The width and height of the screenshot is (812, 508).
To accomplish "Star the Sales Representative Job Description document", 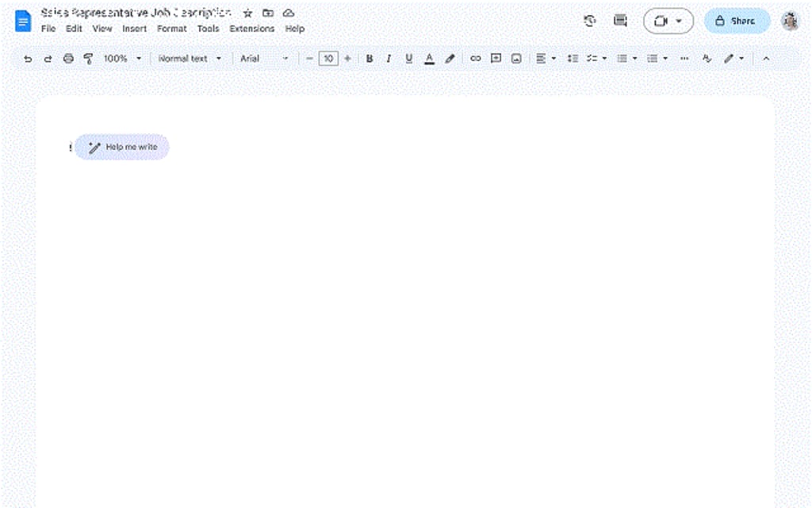I will 247,13.
